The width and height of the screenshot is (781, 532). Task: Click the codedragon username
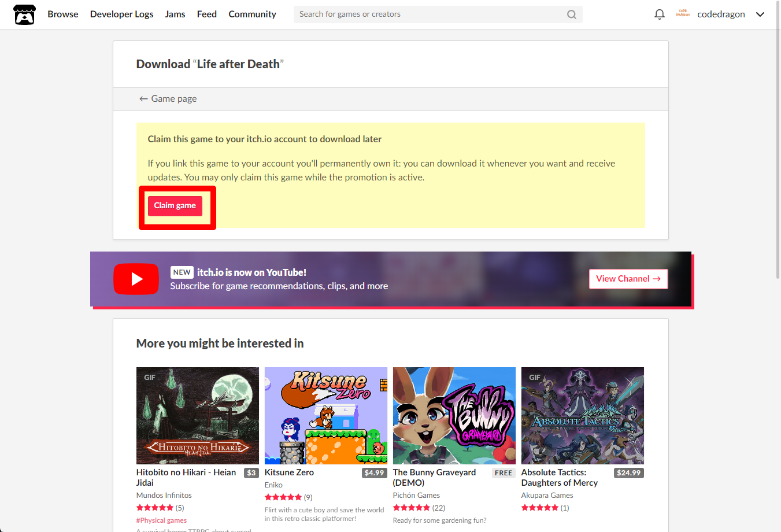[x=721, y=14]
